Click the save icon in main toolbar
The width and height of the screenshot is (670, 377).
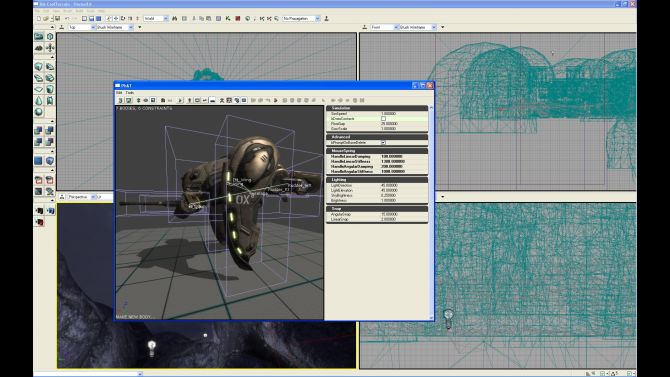click(57, 19)
